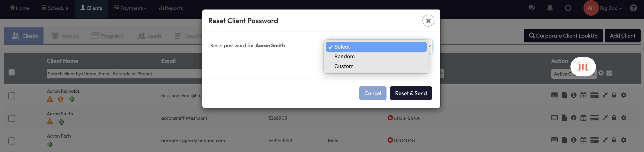This screenshot has width=644, height=152.
Task: Click credit card icon for Aaron Farly
Action: tap(594, 140)
